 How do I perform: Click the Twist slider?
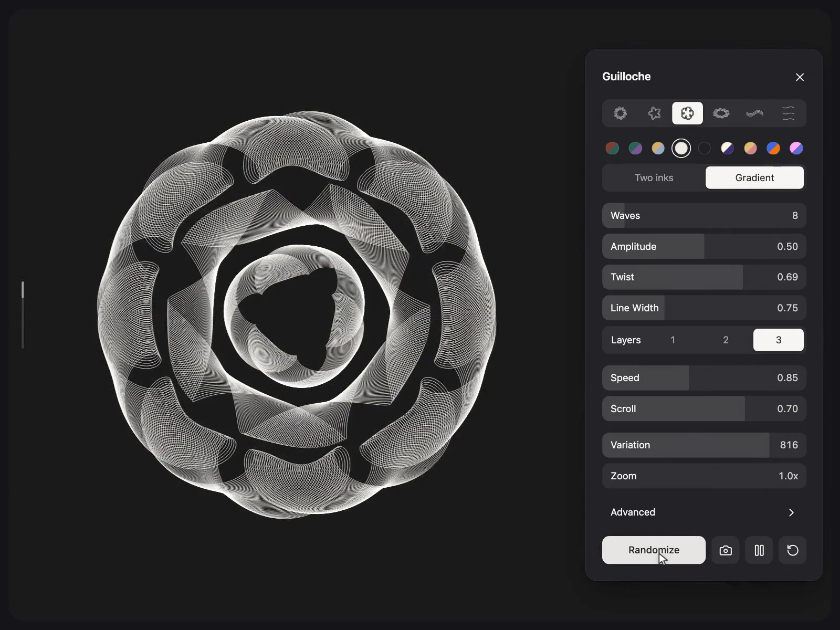[x=704, y=277]
